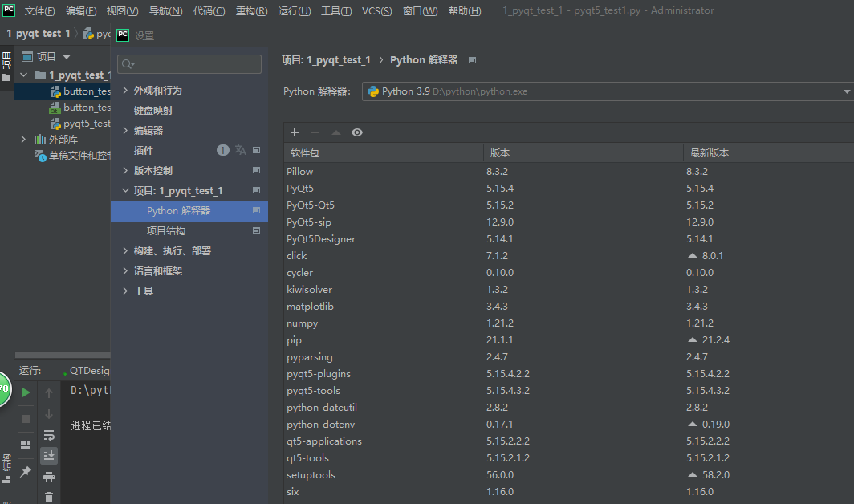Screen dimensions: 854x504
Task: Expand 构建、执行、部署 section
Action: tap(125, 250)
